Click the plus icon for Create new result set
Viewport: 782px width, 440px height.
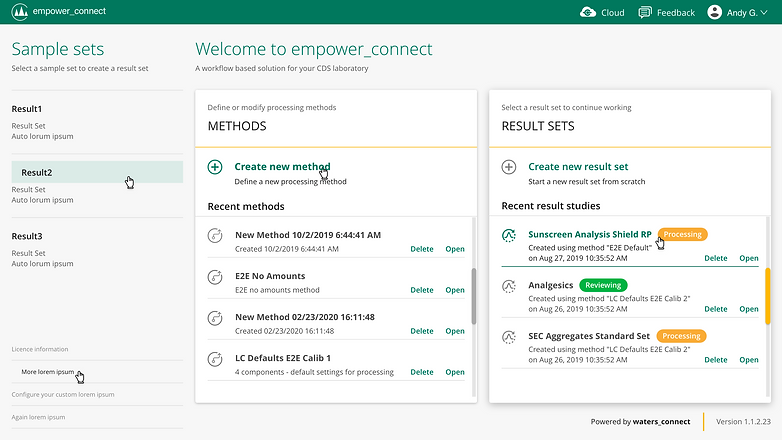509,167
